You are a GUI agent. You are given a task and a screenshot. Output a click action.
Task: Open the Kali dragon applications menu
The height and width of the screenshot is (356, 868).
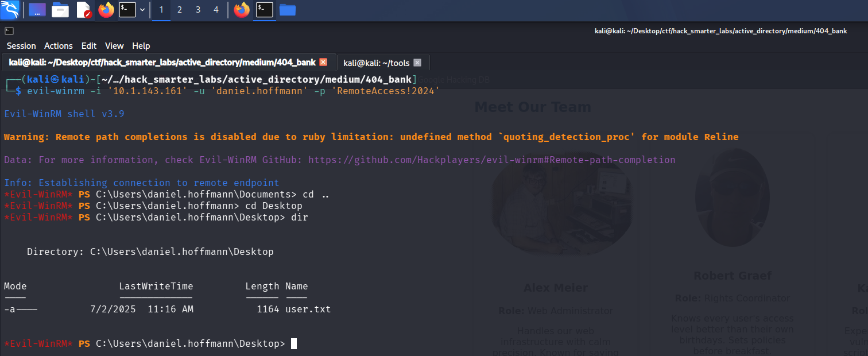click(x=10, y=10)
